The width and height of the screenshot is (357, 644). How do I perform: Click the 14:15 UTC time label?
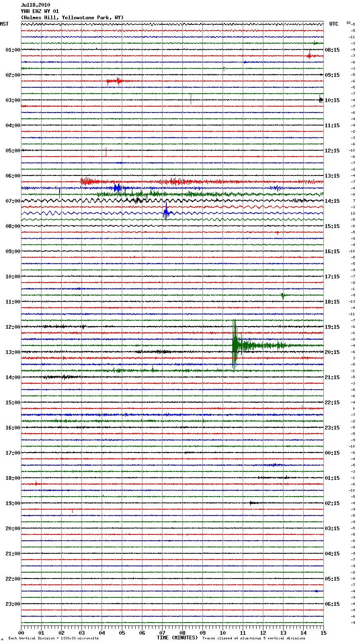click(x=332, y=201)
